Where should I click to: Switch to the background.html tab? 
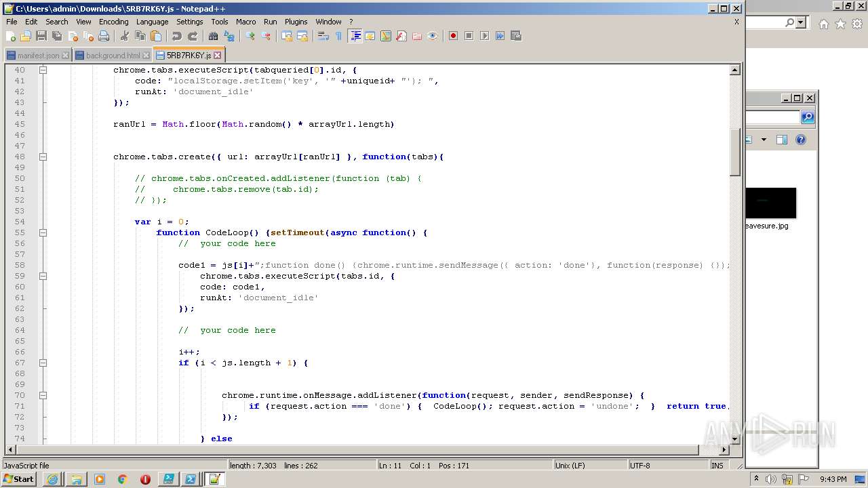(x=113, y=56)
